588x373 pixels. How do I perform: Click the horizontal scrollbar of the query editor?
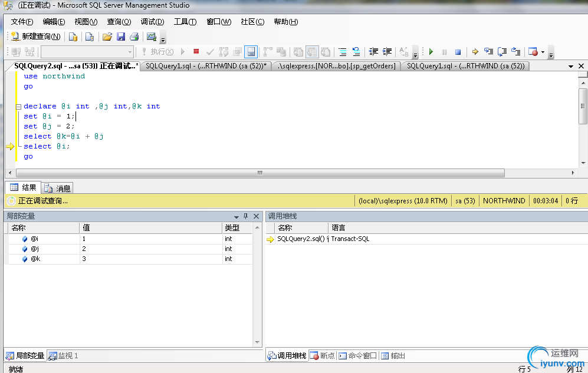tap(260, 173)
